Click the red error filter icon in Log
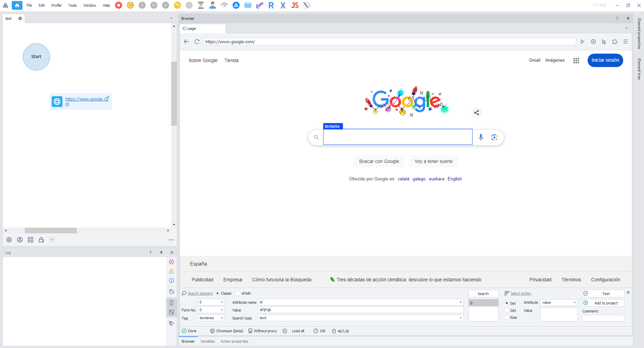Viewport: 644px width, 348px height. (x=171, y=262)
